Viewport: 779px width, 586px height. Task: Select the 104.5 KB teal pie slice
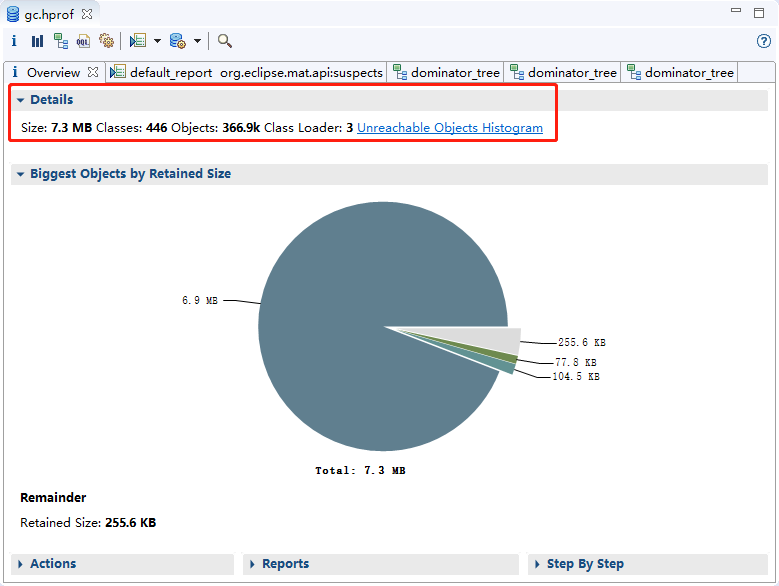[x=504, y=366]
